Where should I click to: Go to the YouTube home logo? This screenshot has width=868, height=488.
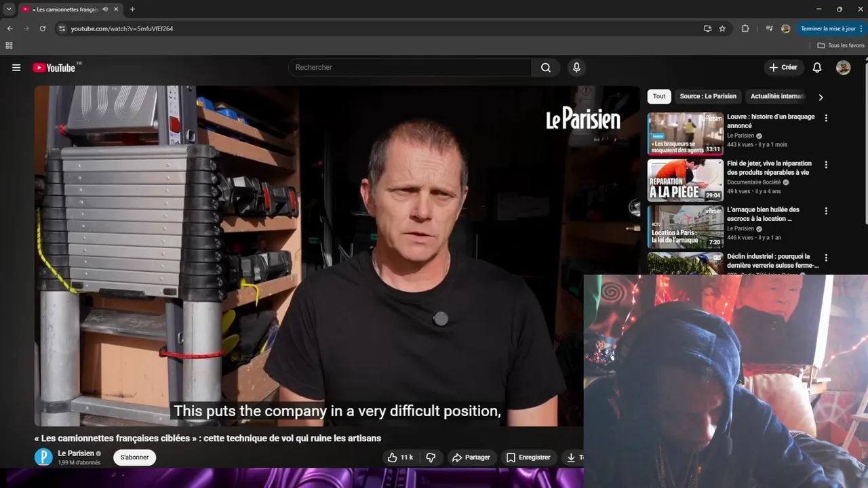(x=54, y=68)
